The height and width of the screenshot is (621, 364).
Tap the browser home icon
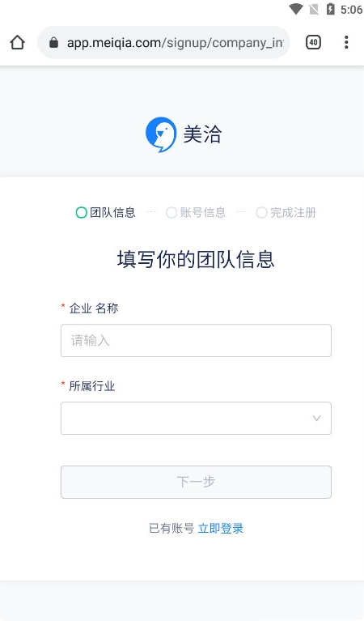[x=18, y=42]
